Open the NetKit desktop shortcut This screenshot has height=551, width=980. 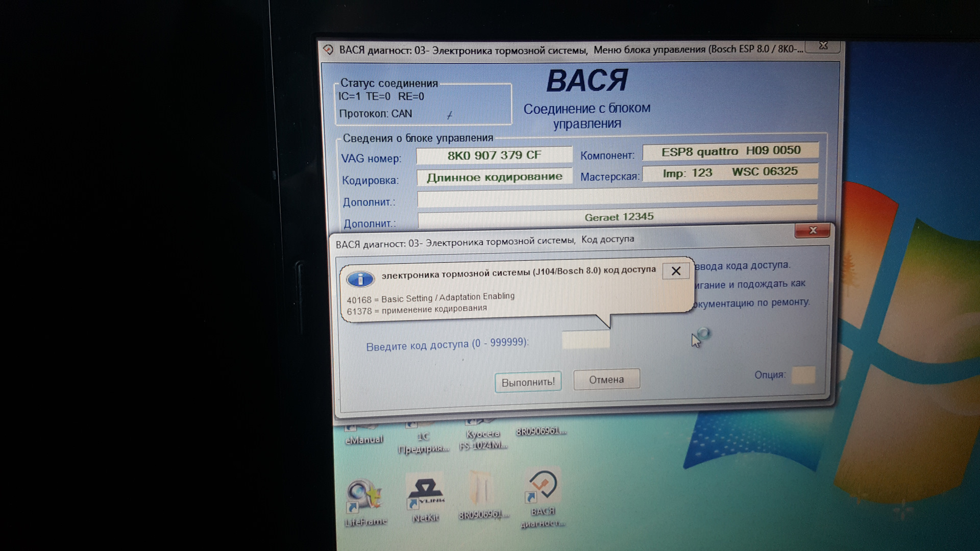(x=426, y=498)
